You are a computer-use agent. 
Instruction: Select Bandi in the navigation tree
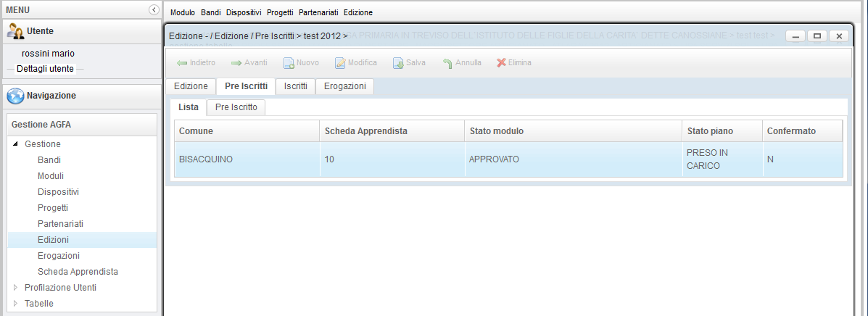click(x=49, y=160)
